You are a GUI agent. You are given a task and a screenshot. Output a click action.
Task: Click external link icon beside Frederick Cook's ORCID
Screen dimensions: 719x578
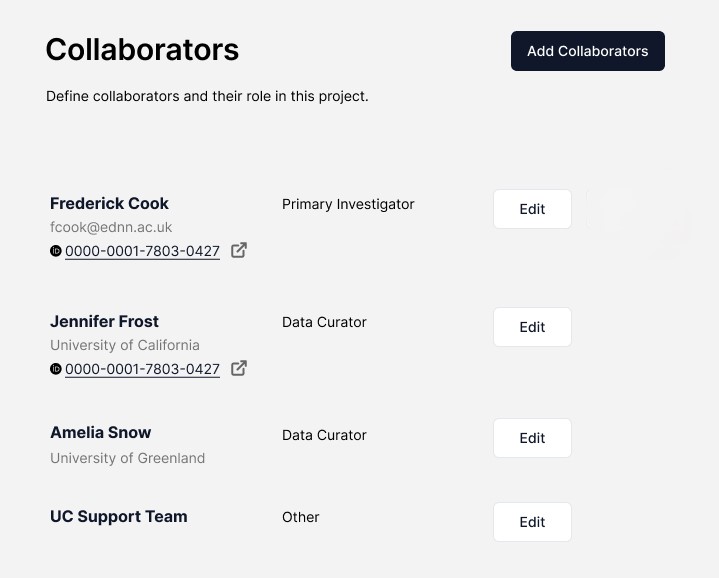[x=239, y=250]
